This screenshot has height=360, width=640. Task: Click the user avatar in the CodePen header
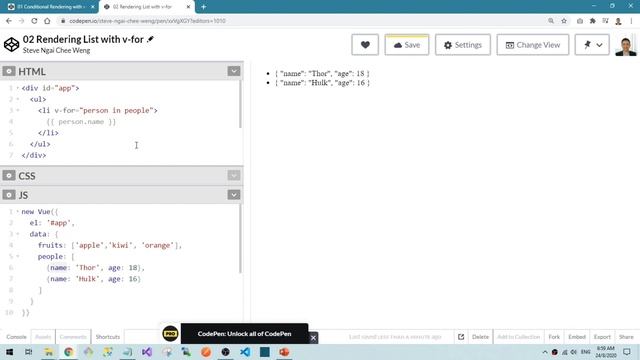626,45
